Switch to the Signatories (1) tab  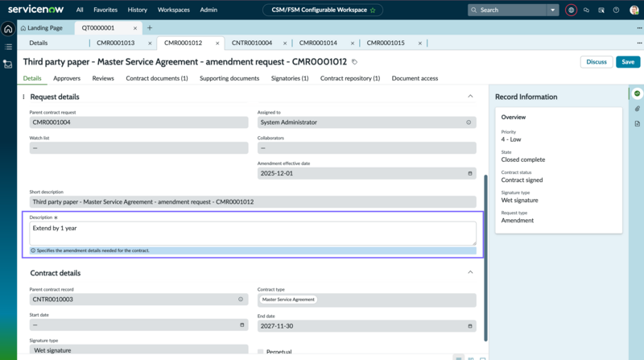click(290, 78)
